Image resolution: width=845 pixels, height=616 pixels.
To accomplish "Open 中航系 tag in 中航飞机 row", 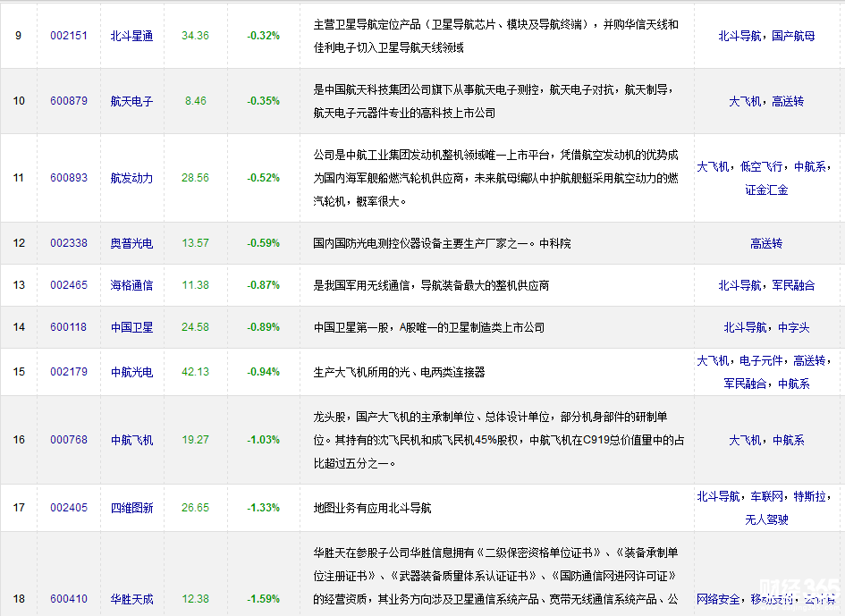I will pyautogui.click(x=788, y=440).
